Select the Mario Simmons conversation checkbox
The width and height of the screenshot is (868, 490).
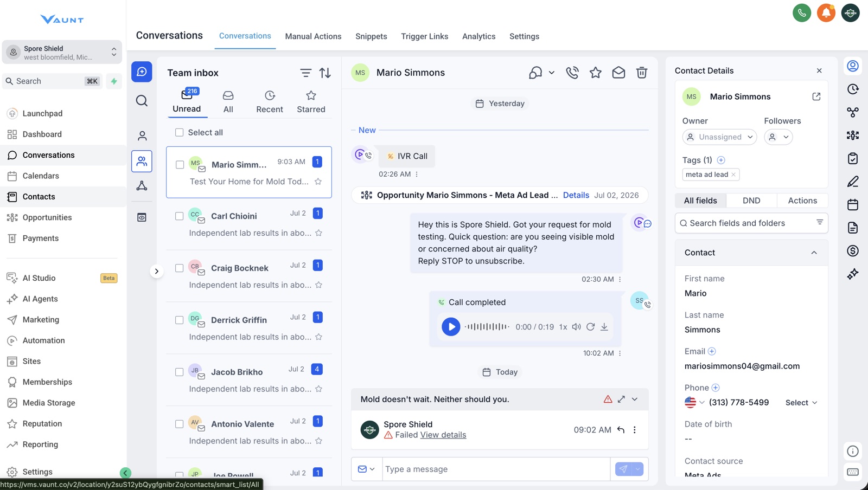180,165
